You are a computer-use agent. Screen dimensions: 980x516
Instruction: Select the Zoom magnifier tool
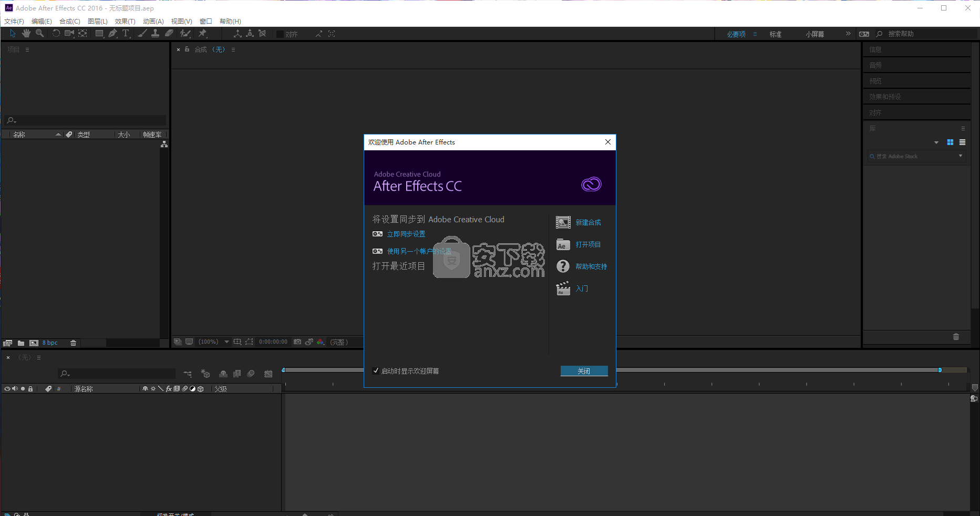click(39, 33)
